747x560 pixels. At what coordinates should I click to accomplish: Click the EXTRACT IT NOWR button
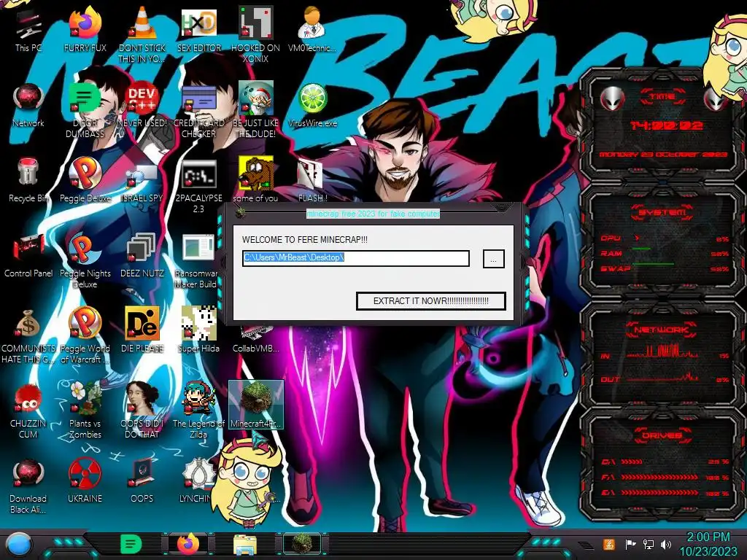coord(430,301)
